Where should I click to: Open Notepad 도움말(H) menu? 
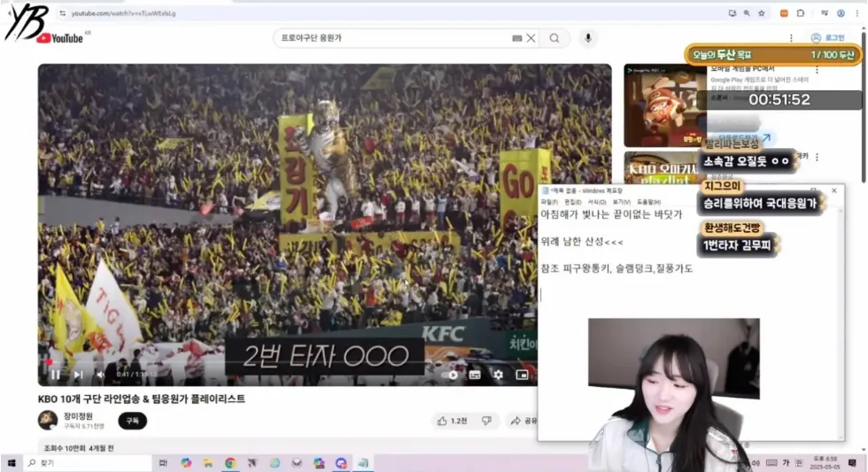[648, 202]
